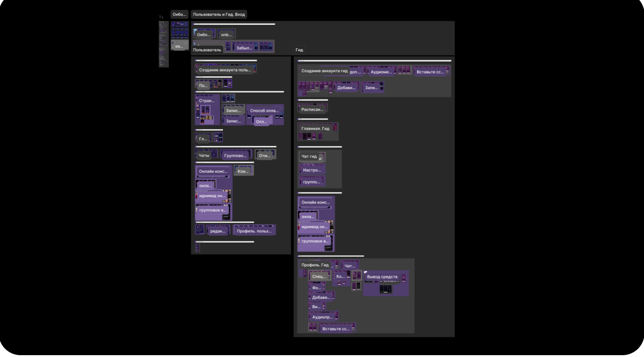Viewport: 644px width, 357px height.
Task: Click the "Чат..." frame label
Action: point(350,266)
